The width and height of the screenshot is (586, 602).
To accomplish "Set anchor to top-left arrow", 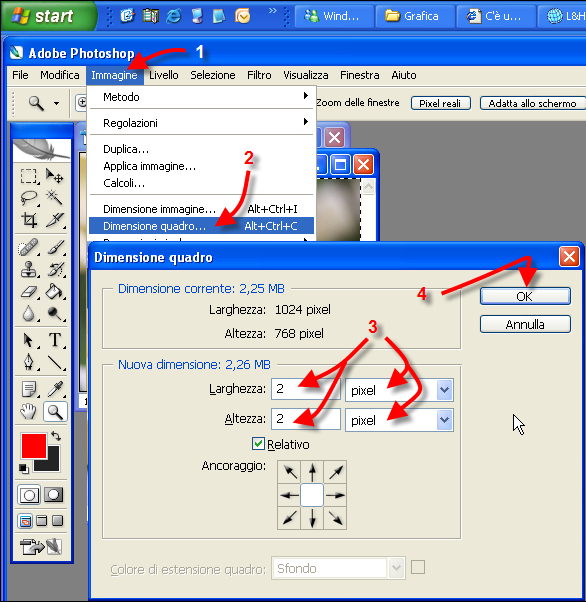I will click(289, 472).
